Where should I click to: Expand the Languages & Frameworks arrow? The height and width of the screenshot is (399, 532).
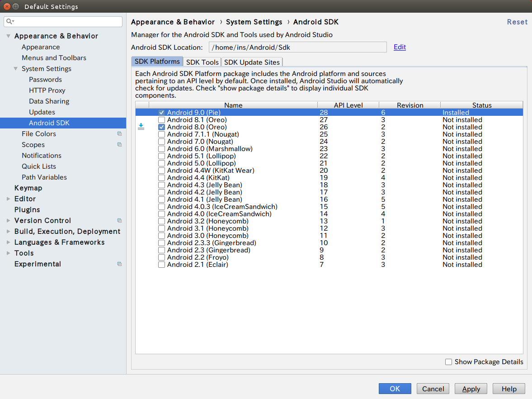tap(9, 242)
